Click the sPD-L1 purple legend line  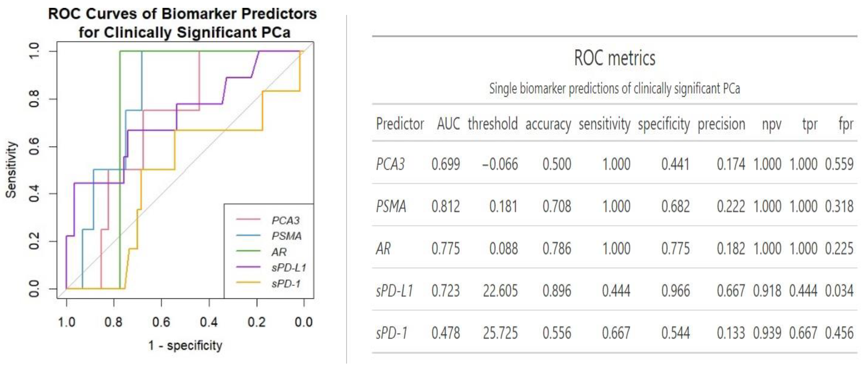click(x=248, y=267)
